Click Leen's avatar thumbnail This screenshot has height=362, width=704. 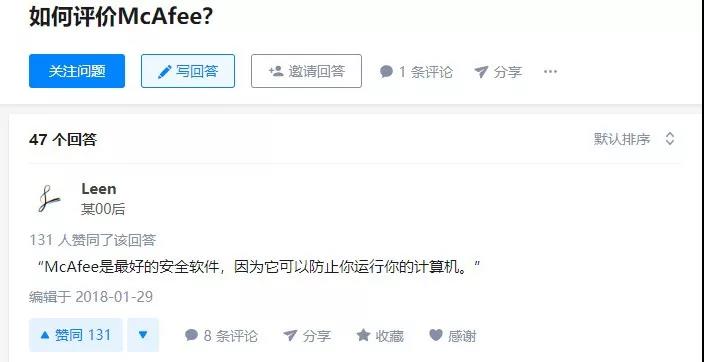pos(49,199)
